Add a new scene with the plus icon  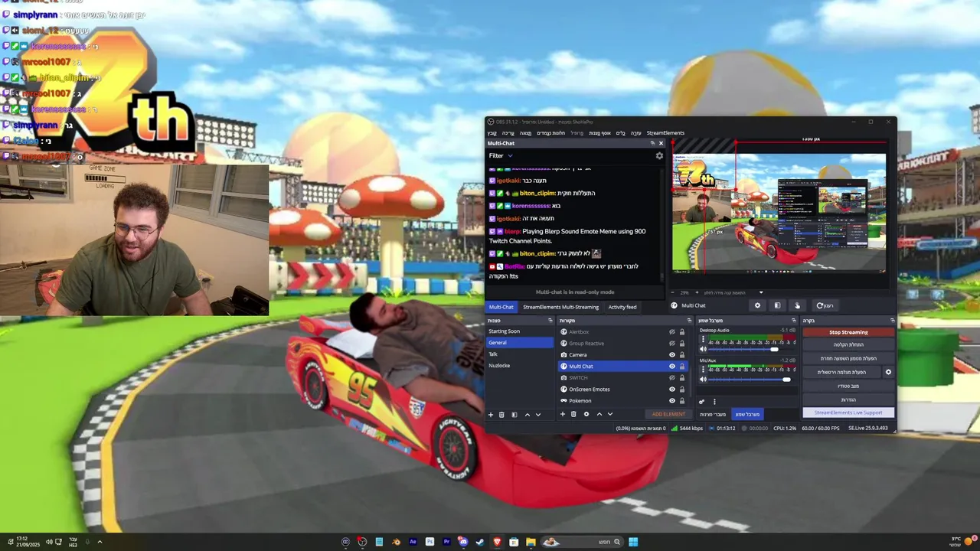491,415
